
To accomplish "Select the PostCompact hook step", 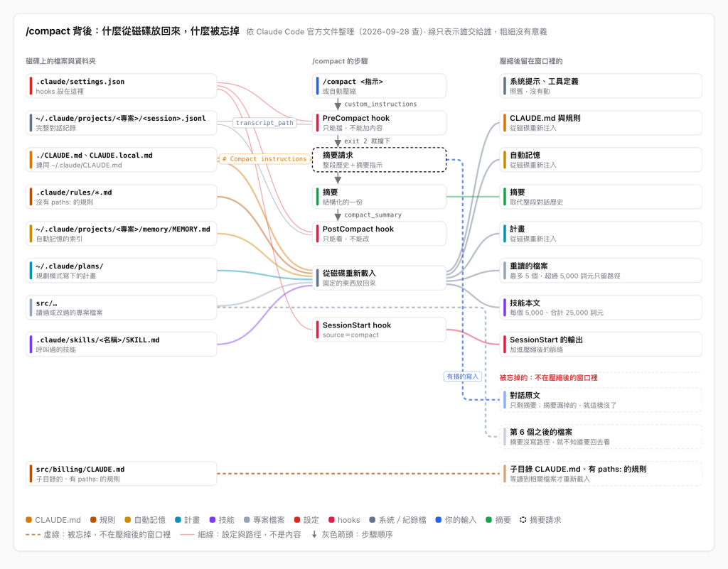I will pos(379,233).
